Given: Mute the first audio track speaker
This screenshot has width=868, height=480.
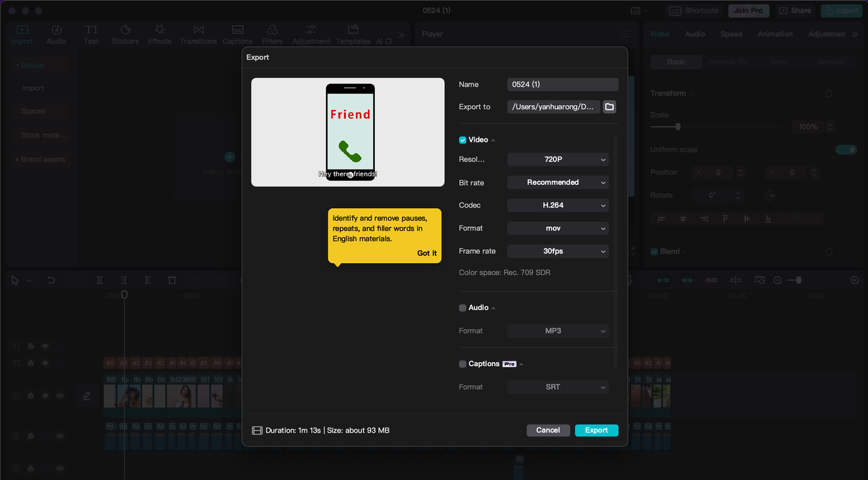Looking at the screenshot, I should [60, 435].
